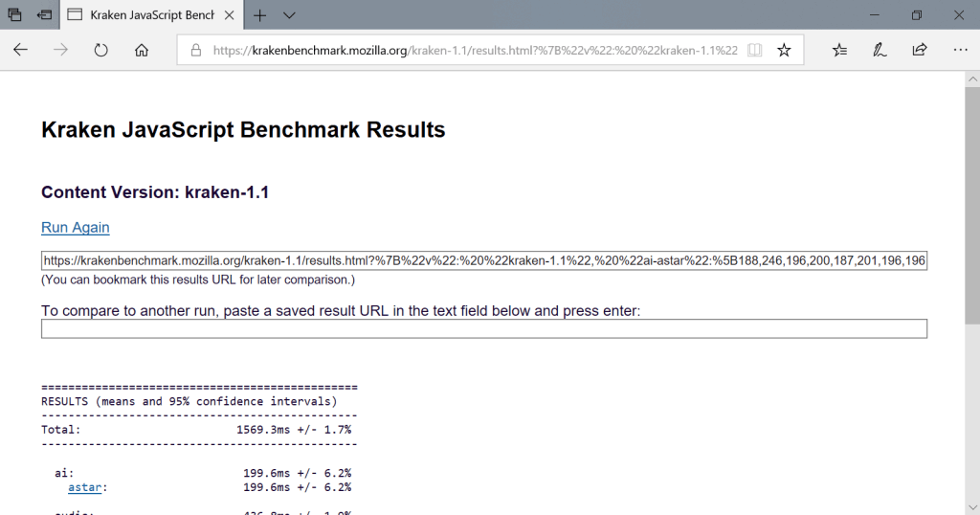Select the Kraken JavaScript Benchmark tab
This screenshot has width=980, height=515.
point(151,15)
